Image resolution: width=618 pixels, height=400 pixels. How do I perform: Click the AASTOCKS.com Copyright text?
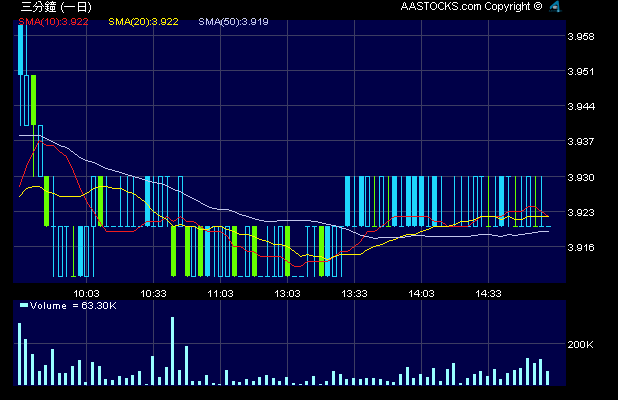tap(471, 6)
